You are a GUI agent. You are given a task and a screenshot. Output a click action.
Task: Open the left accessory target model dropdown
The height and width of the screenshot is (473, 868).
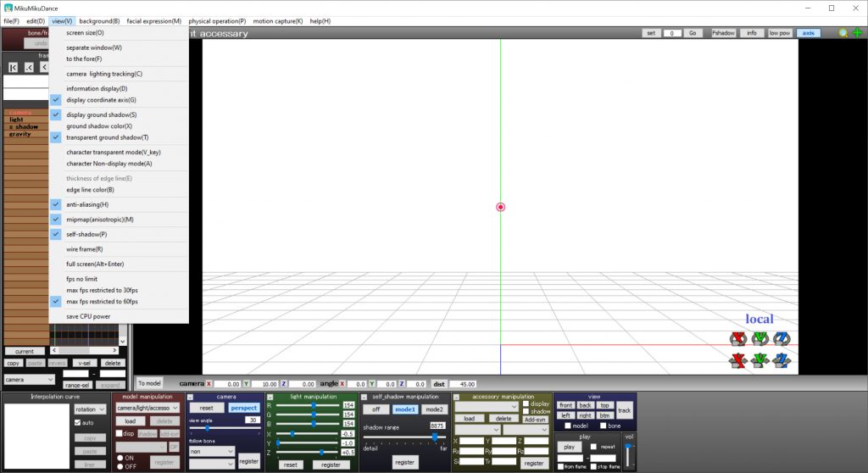pos(477,430)
